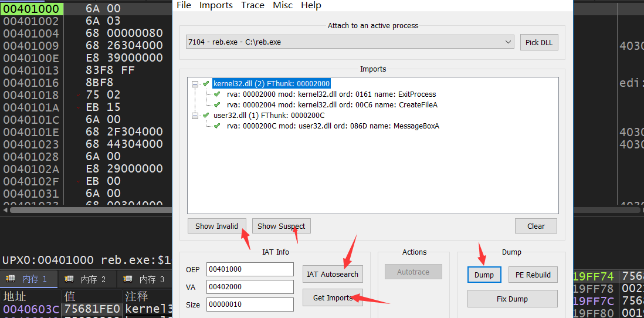Click value 75681FE0 in memory dump
644x318 pixels.
coord(92,309)
